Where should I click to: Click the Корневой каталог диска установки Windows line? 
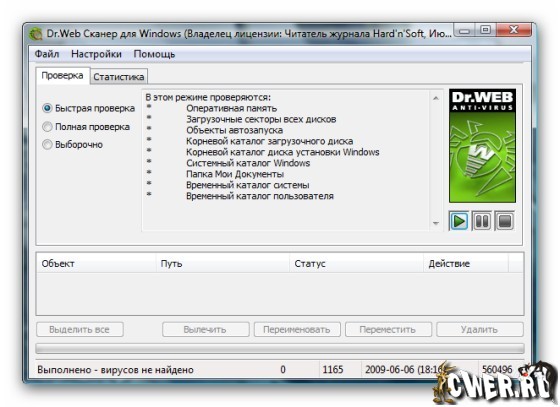coord(282,152)
